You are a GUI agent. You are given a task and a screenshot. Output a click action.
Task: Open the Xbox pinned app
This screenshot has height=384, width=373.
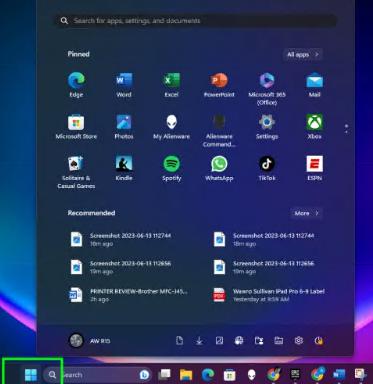tap(314, 127)
